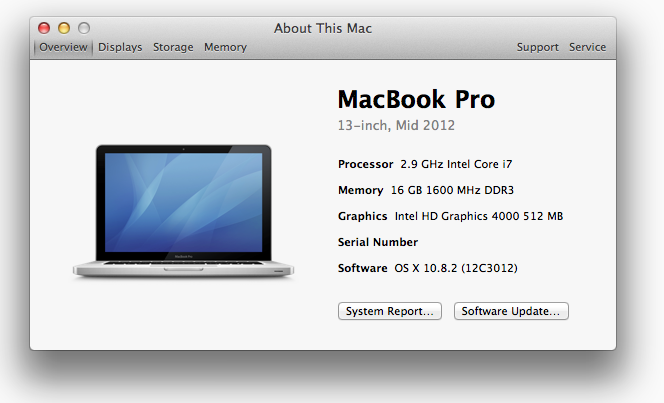This screenshot has height=403, width=664.
Task: Switch to the Overview tab
Action: (x=63, y=47)
